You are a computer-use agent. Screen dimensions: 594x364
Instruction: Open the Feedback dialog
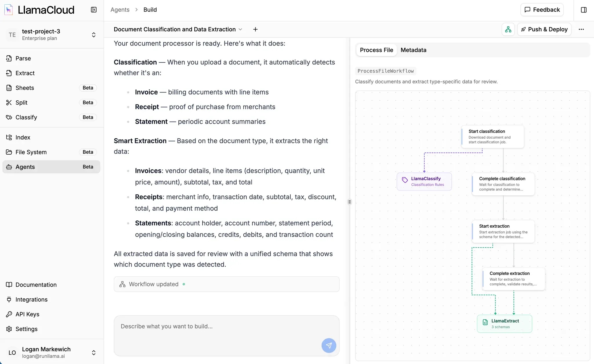(x=542, y=10)
